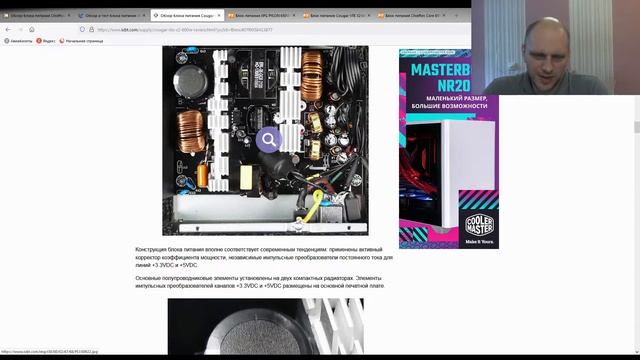Viewport: 640px width, 360px height.
Task: Select the active Обзор блока питания Cougar tab
Action: 187,16
